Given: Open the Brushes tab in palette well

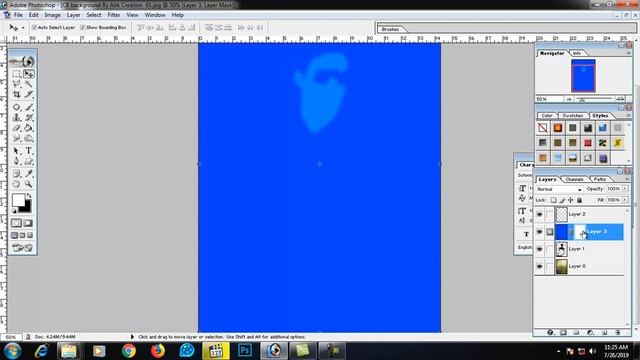Looking at the screenshot, I should [x=390, y=29].
